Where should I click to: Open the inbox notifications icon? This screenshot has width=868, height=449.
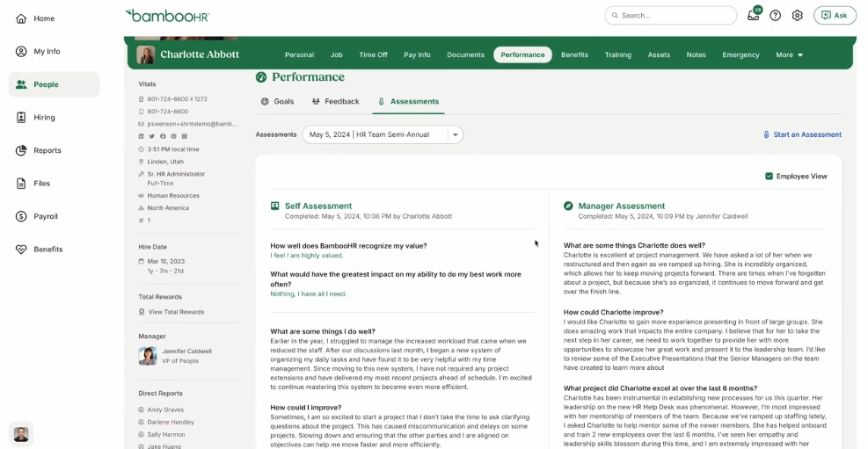click(x=754, y=15)
